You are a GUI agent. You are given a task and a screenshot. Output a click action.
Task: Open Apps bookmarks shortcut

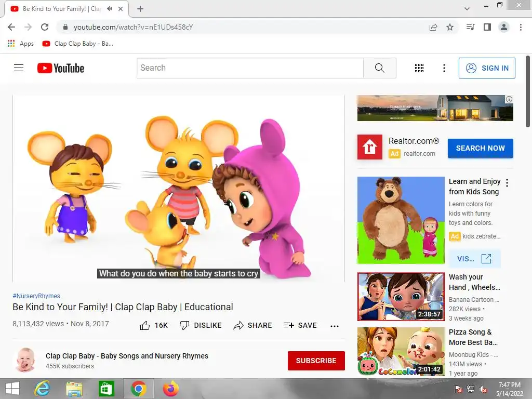click(21, 44)
